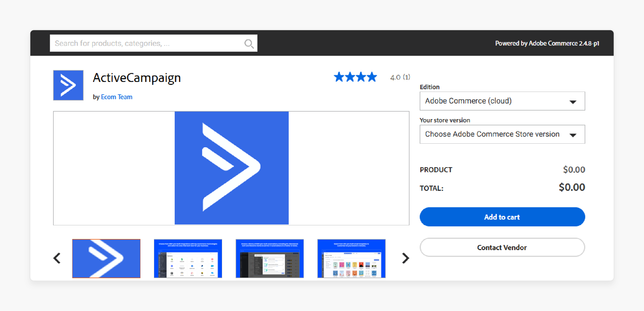Focus the product search field
Image resolution: width=644 pixels, height=311 pixels.
click(153, 43)
